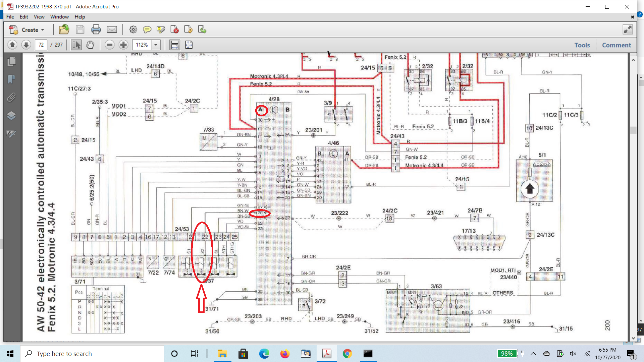
Task: Open the Layers panel in sidebar
Action: pyautogui.click(x=11, y=116)
